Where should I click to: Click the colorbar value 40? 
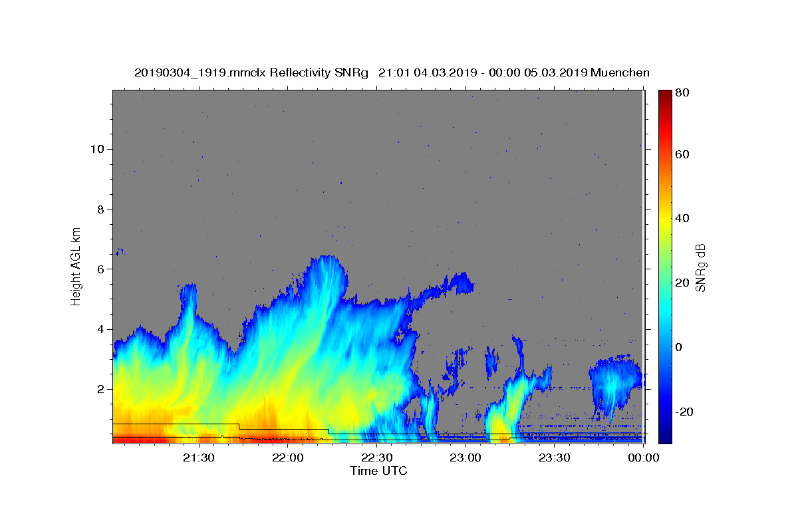[x=682, y=218]
